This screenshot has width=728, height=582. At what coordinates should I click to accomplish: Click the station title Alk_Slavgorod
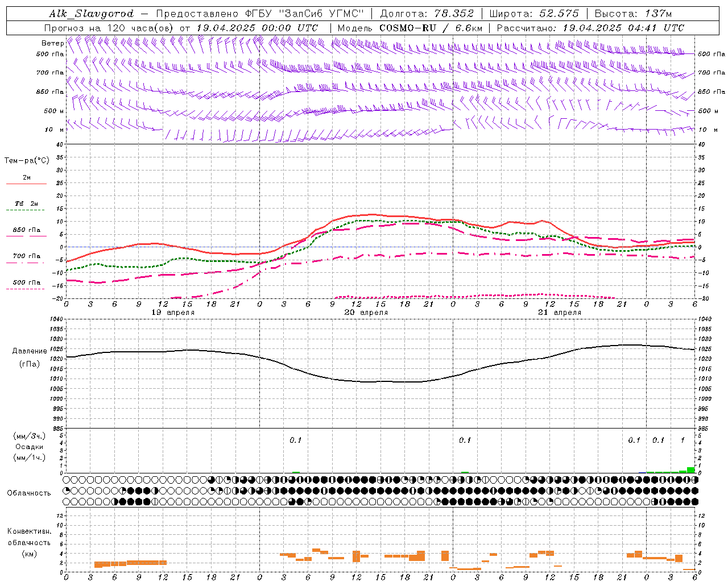coord(92,14)
